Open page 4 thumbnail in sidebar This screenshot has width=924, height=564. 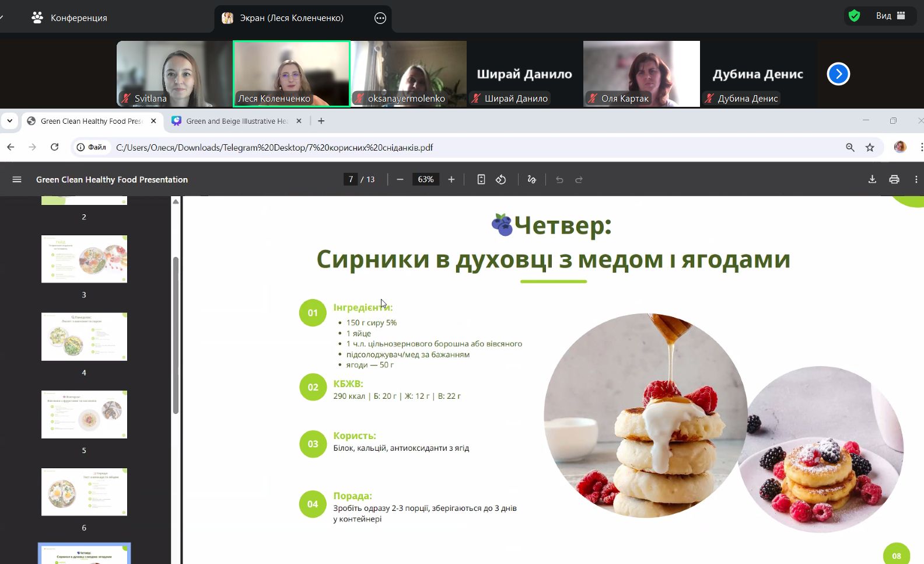click(84, 337)
